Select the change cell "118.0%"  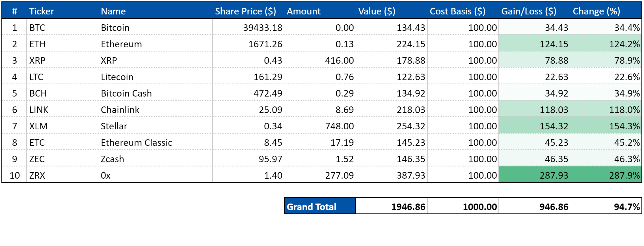(624, 110)
